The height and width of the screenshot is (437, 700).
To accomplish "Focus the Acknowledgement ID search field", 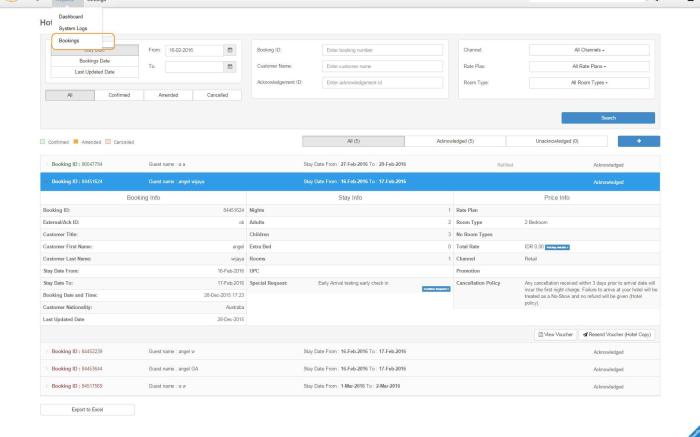I will click(383, 83).
